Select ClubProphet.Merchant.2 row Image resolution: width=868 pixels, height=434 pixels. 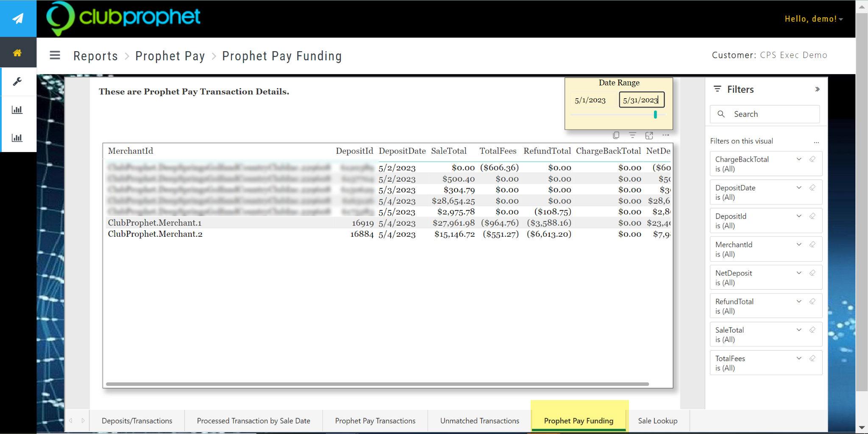(388, 234)
